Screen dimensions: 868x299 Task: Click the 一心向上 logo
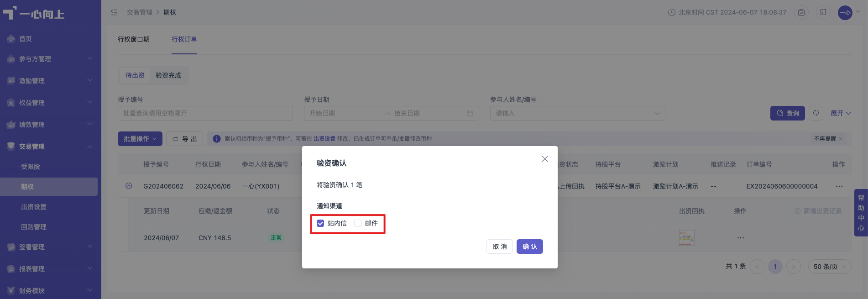[34, 13]
